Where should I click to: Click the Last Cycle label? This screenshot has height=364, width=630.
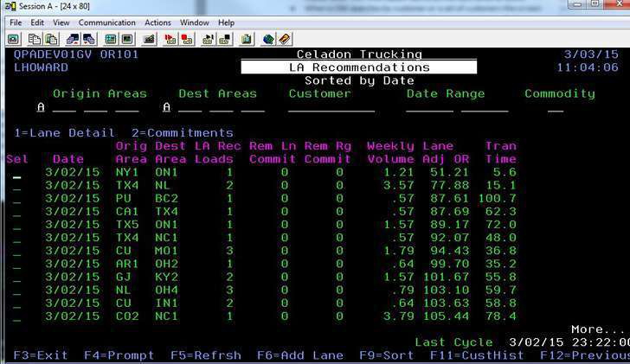[453, 342]
